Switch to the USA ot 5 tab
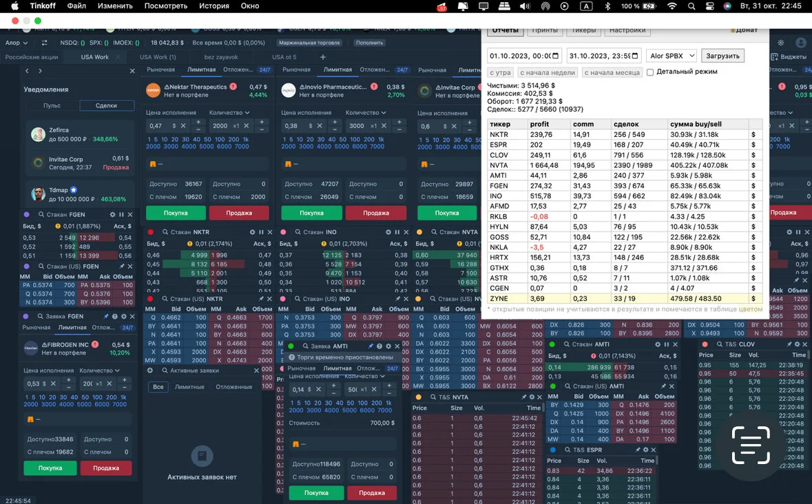The height and width of the screenshot is (504, 812). [284, 57]
